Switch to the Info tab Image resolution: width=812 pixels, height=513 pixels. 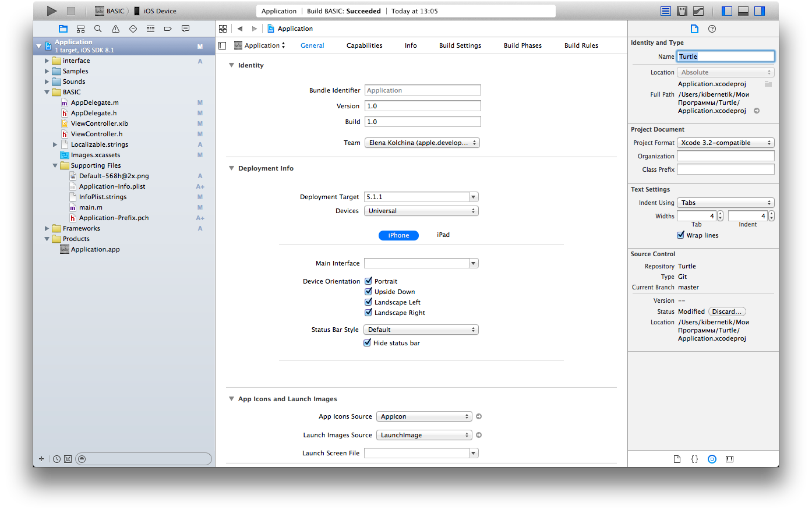[x=411, y=45]
